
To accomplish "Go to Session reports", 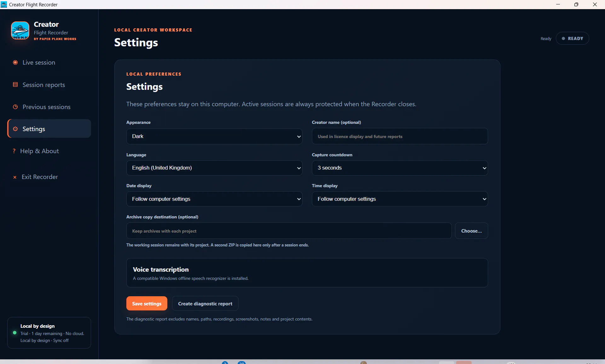I will 49,85.
